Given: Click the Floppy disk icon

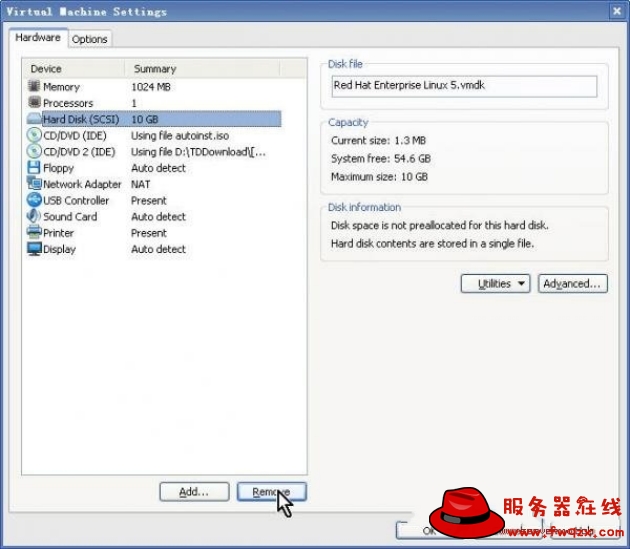Looking at the screenshot, I should [x=34, y=167].
